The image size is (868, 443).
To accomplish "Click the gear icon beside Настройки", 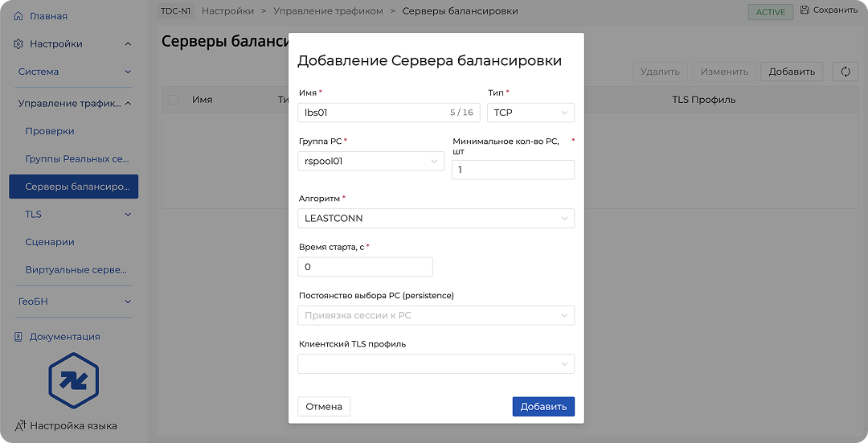I will (x=18, y=44).
